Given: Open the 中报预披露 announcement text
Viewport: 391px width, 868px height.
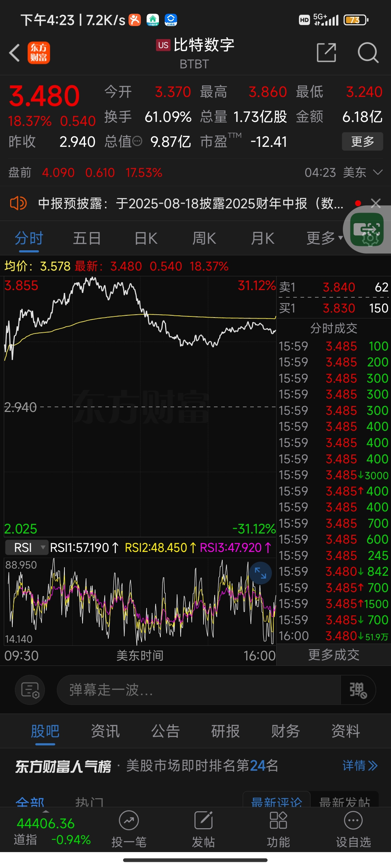Looking at the screenshot, I should coord(191,203).
